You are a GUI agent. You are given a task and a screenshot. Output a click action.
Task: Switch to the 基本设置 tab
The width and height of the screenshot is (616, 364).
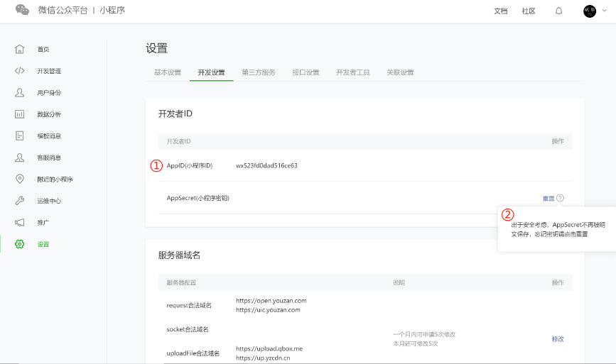pos(168,72)
